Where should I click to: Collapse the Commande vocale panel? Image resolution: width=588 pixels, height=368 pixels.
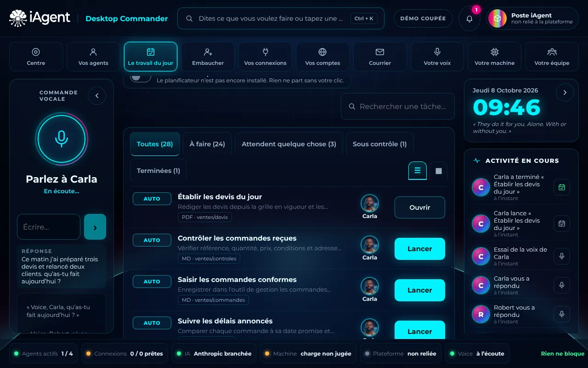click(97, 96)
